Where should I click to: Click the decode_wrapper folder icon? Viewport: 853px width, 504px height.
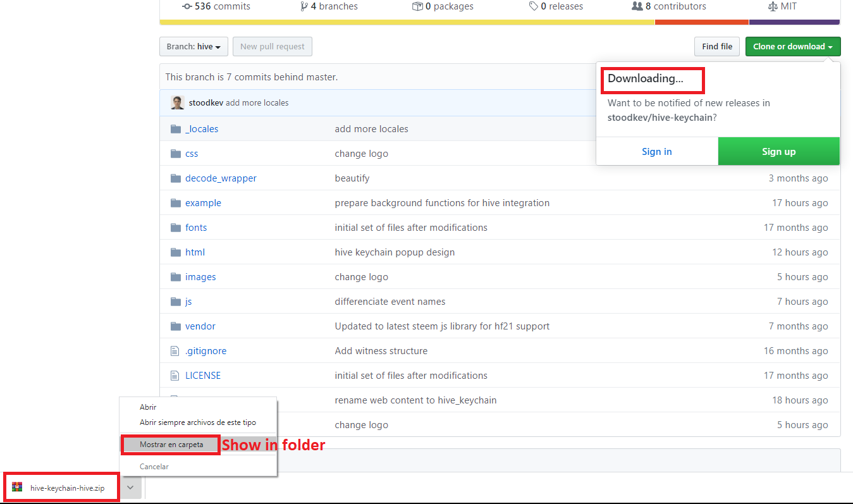pyautogui.click(x=176, y=178)
